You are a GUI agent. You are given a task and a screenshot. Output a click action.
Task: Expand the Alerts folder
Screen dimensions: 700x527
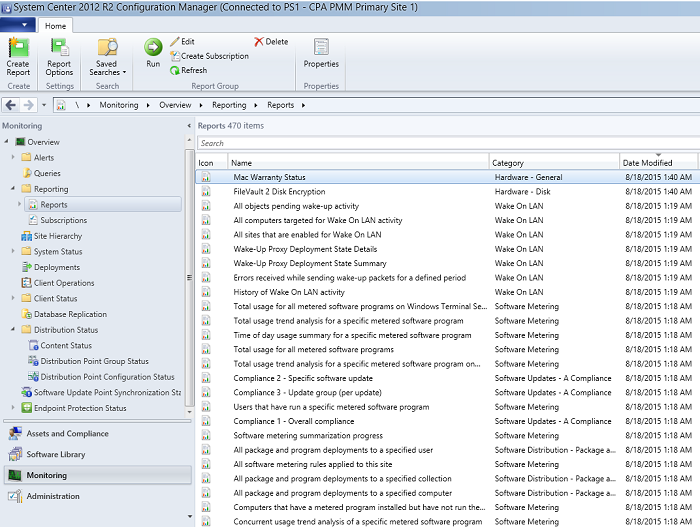[x=13, y=157]
